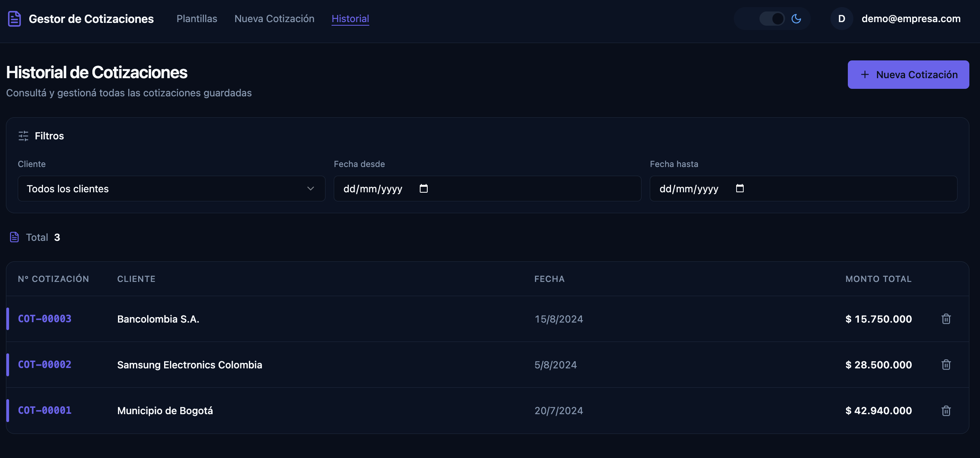This screenshot has width=980, height=458.
Task: Open the Plantillas tab
Action: point(197,19)
